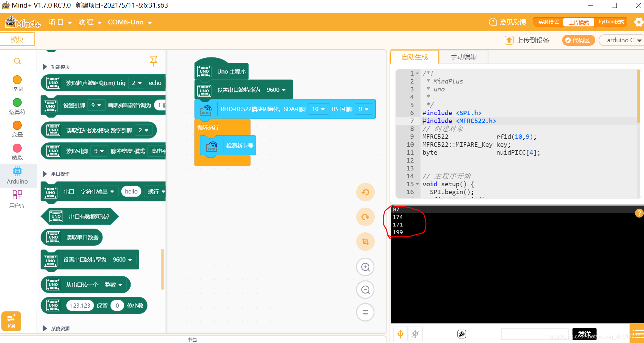Select the 自动生成 code tab
The image size is (644, 343).
click(x=415, y=57)
